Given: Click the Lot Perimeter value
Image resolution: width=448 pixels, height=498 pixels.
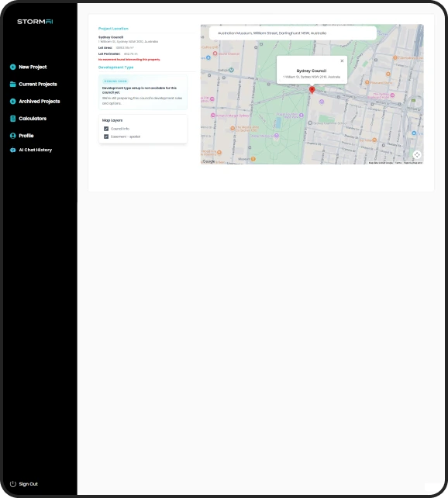Looking at the screenshot, I should 131,54.
